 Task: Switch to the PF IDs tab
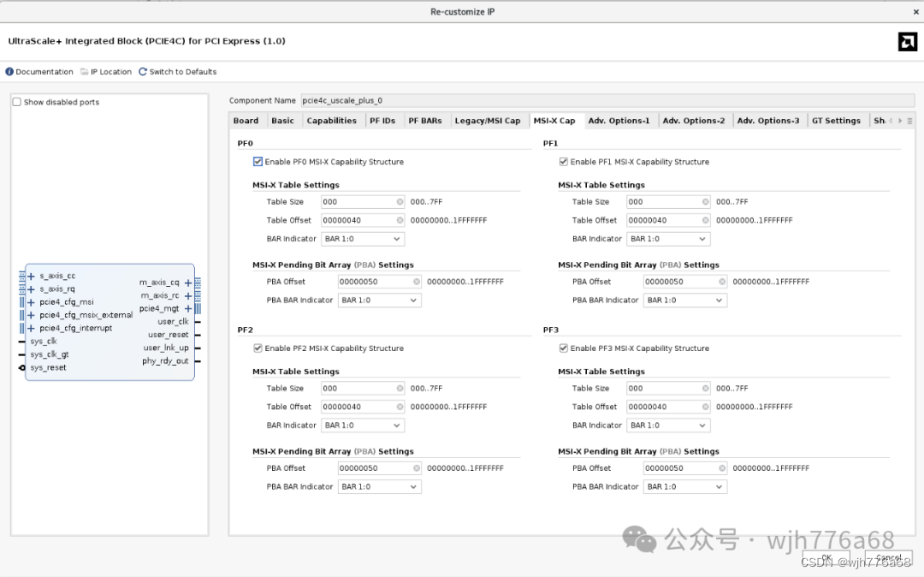[x=382, y=121]
